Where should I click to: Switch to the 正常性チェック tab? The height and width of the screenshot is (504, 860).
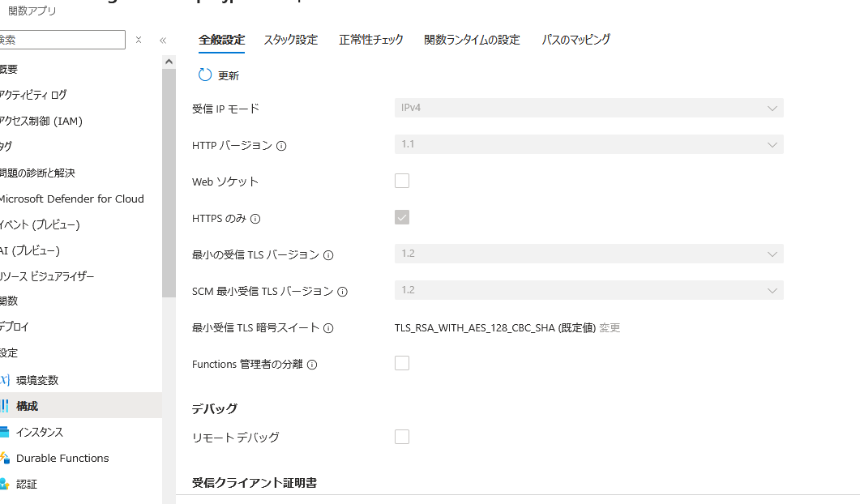370,40
